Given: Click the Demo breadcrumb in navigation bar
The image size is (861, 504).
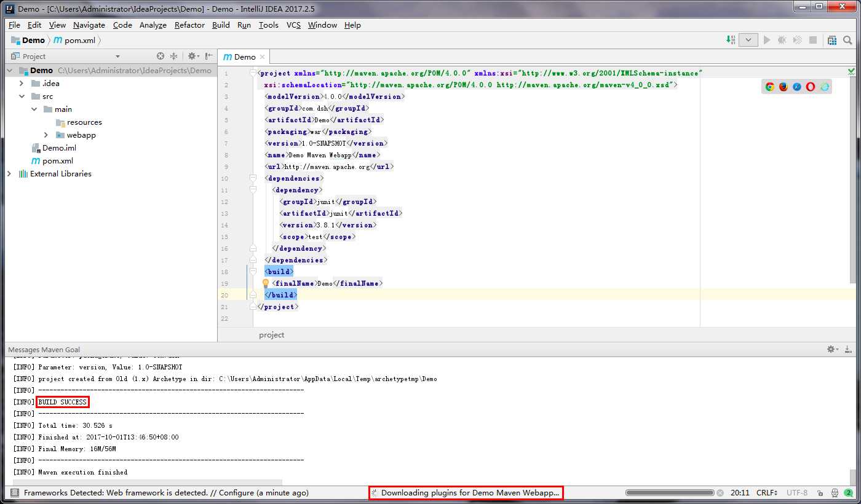Looking at the screenshot, I should coord(28,40).
